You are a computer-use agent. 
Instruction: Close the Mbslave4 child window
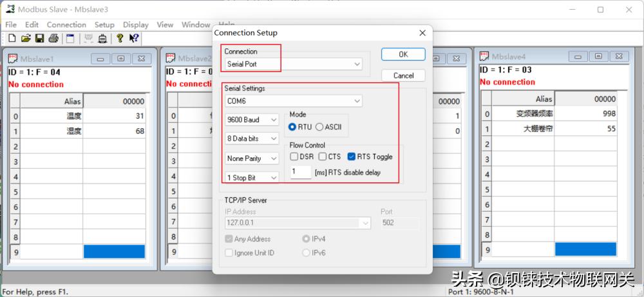619,56
